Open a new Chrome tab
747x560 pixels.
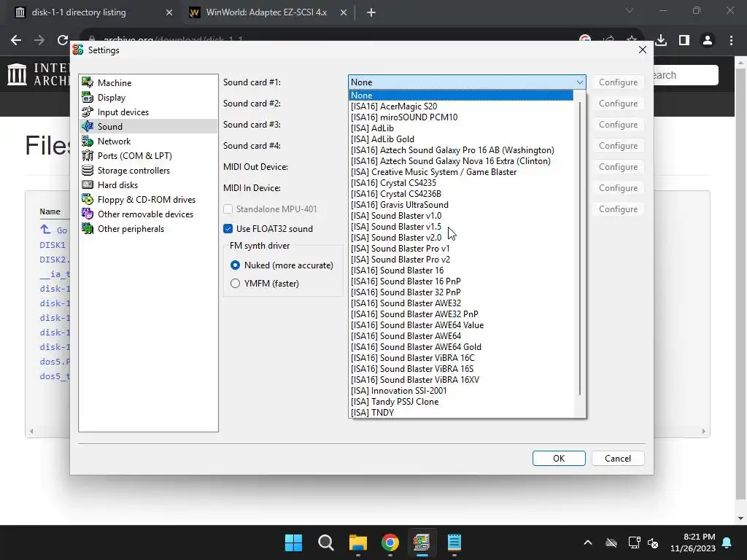(x=371, y=12)
